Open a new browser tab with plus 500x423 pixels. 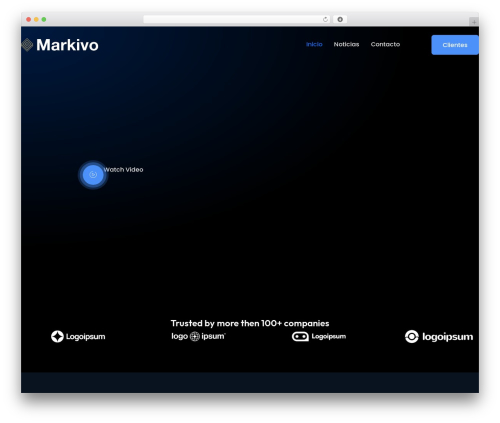[x=474, y=22]
